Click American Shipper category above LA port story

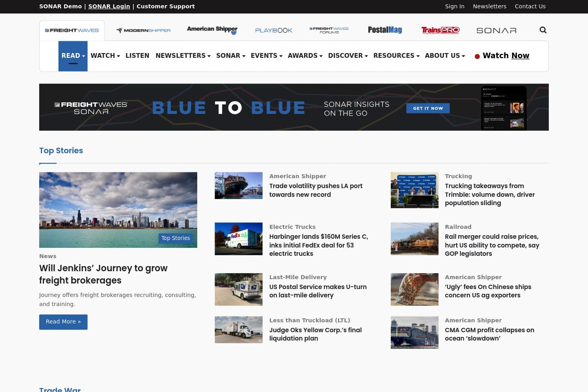tap(298, 177)
